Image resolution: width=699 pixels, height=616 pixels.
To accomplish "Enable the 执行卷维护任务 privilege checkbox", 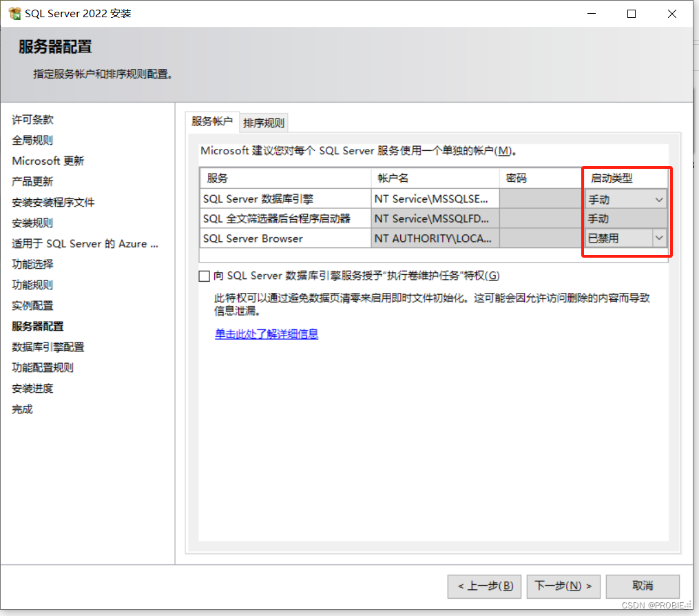I will point(204,276).
